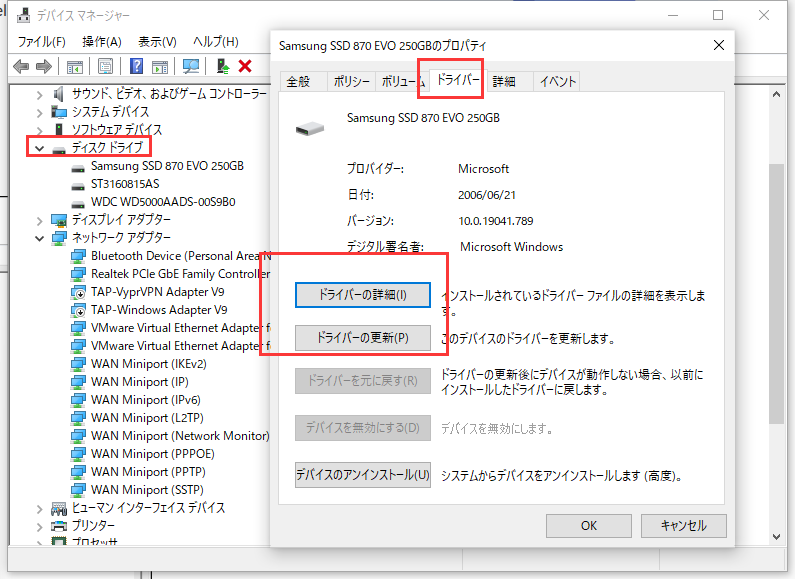Click the WAN Miniport (IKEv2) icon
Screen dimensions: 795x579
(x=78, y=364)
